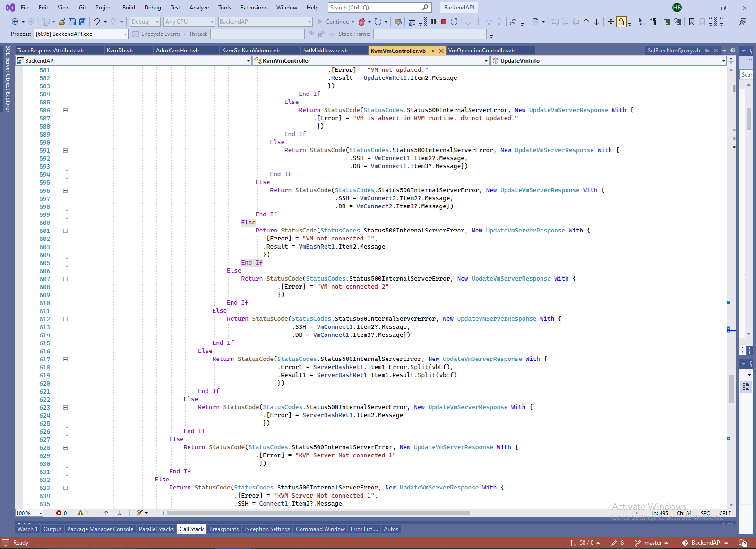Open the 100 % zoom level dropdown

tap(29, 513)
